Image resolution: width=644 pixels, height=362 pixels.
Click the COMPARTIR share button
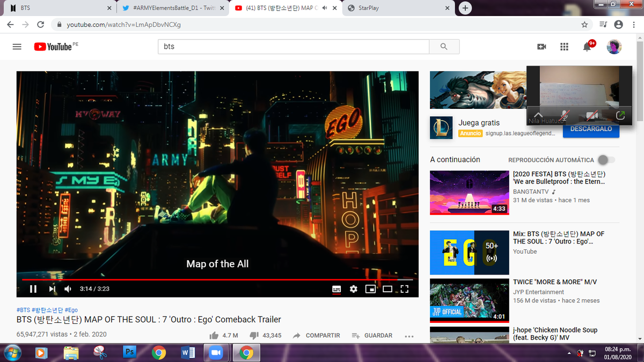316,335
